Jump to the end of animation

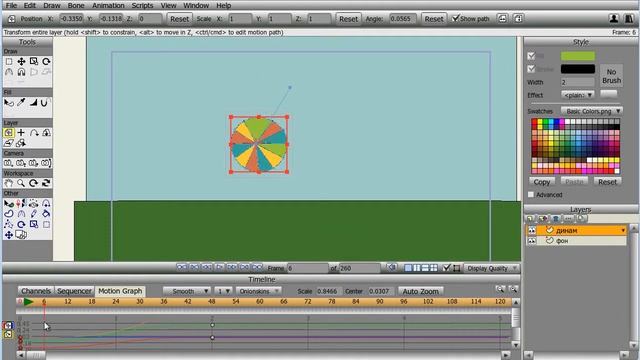tap(257, 267)
